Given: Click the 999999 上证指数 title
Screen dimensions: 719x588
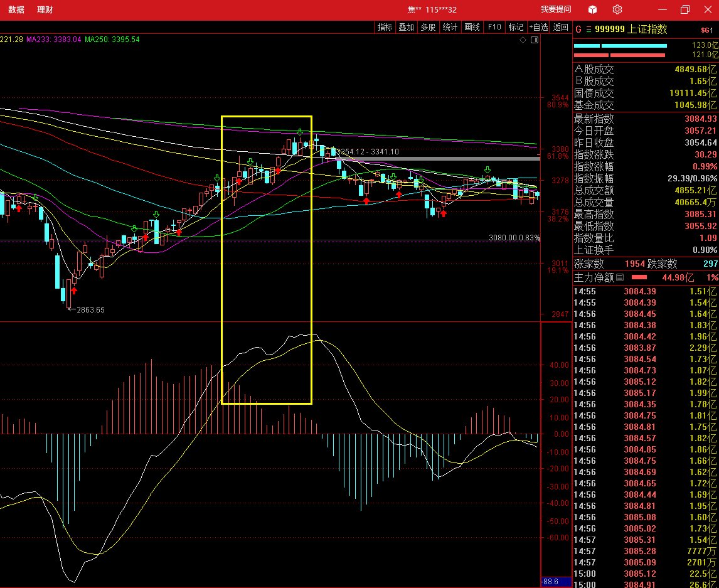Looking at the screenshot, I should (631, 29).
